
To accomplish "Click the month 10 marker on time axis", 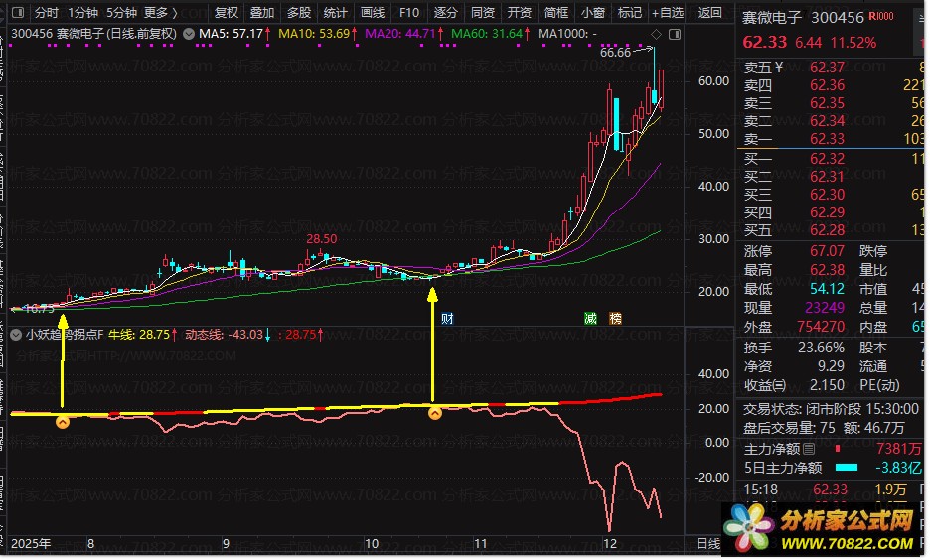I will click(371, 543).
